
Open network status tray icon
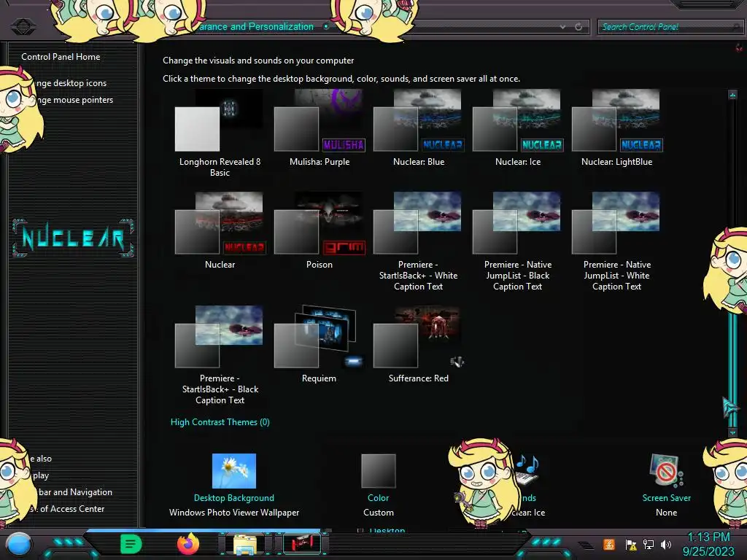point(649,544)
